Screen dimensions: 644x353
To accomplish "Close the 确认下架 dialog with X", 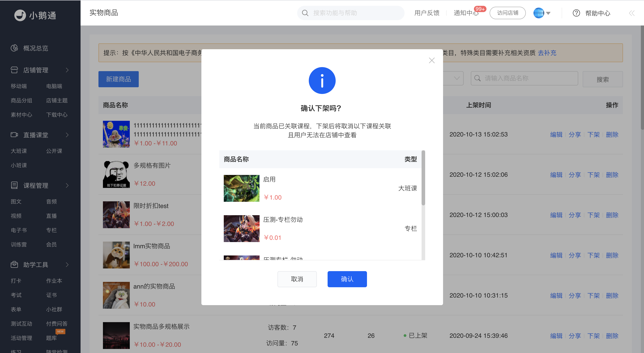I will [432, 60].
